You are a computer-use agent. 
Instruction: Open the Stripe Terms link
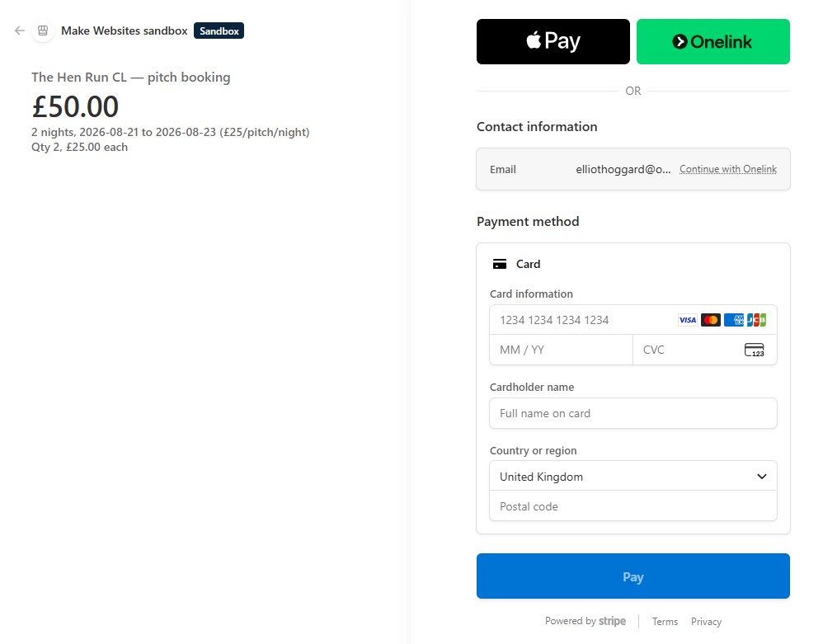[665, 622]
